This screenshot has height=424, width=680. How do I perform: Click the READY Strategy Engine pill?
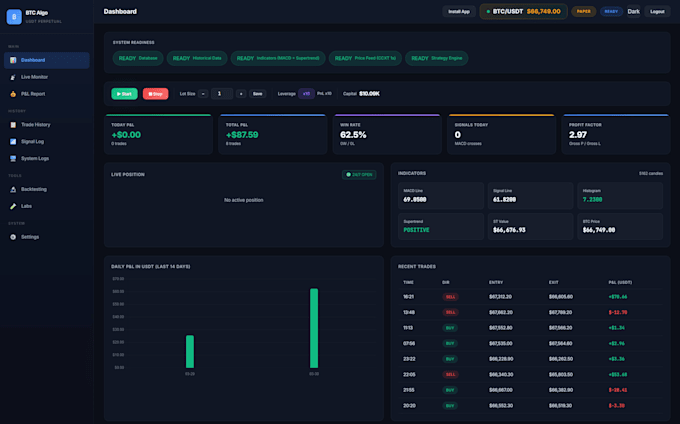437,58
